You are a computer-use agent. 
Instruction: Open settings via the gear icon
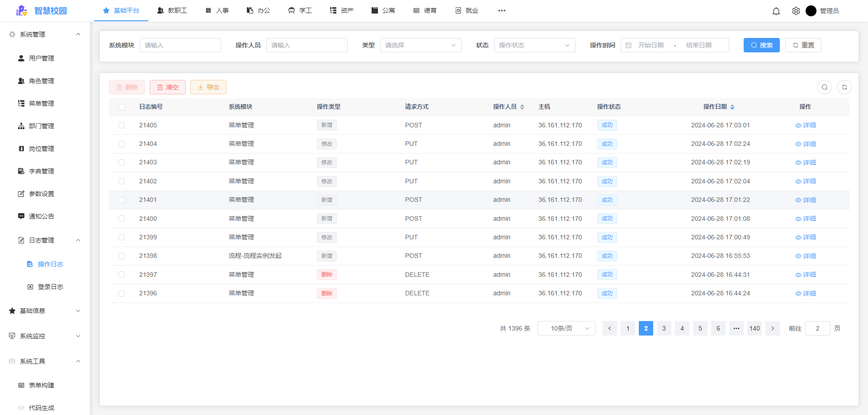[x=796, y=11]
